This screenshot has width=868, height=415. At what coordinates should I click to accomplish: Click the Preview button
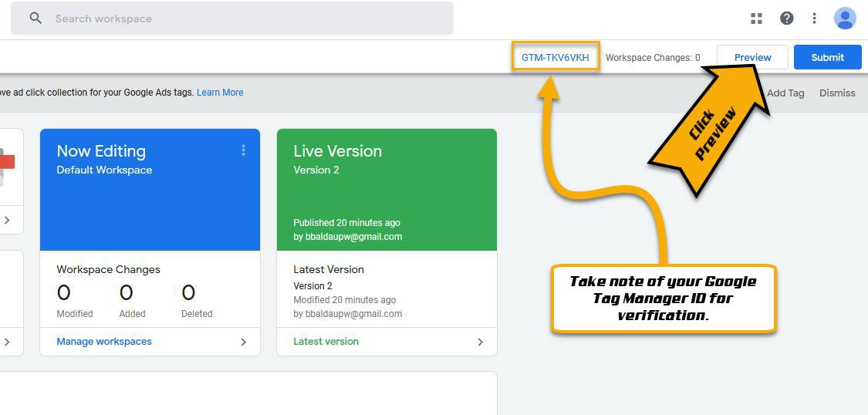click(752, 57)
